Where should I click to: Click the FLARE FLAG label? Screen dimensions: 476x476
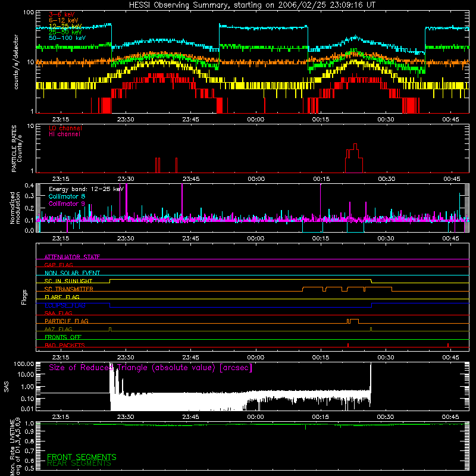click(x=62, y=297)
